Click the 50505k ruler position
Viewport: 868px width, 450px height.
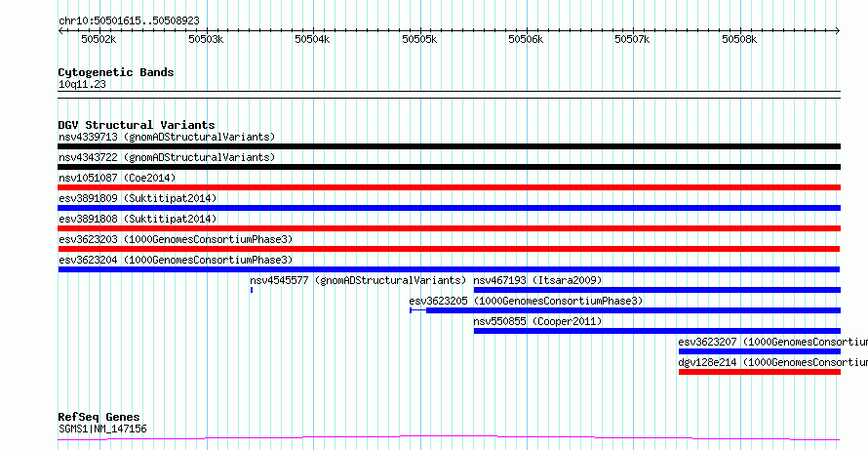pos(419,39)
